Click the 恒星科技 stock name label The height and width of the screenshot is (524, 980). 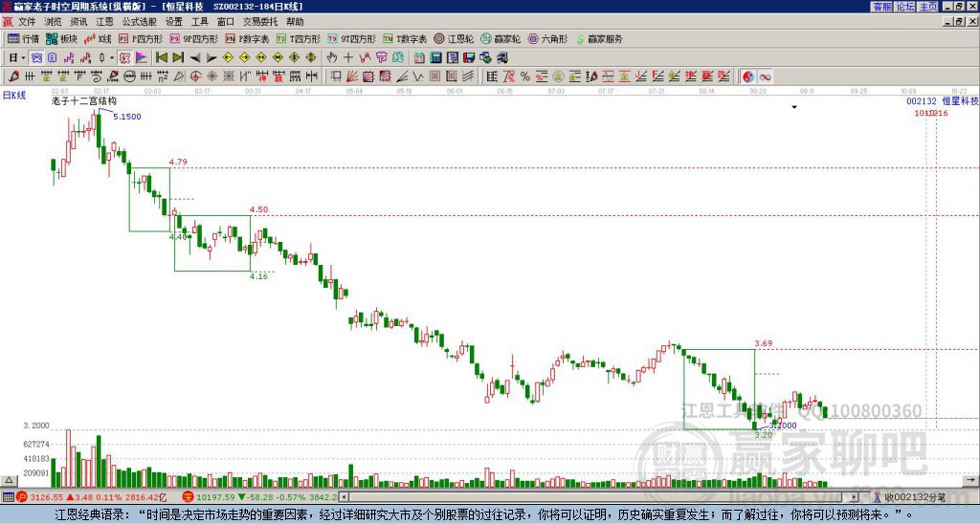pyautogui.click(x=960, y=100)
